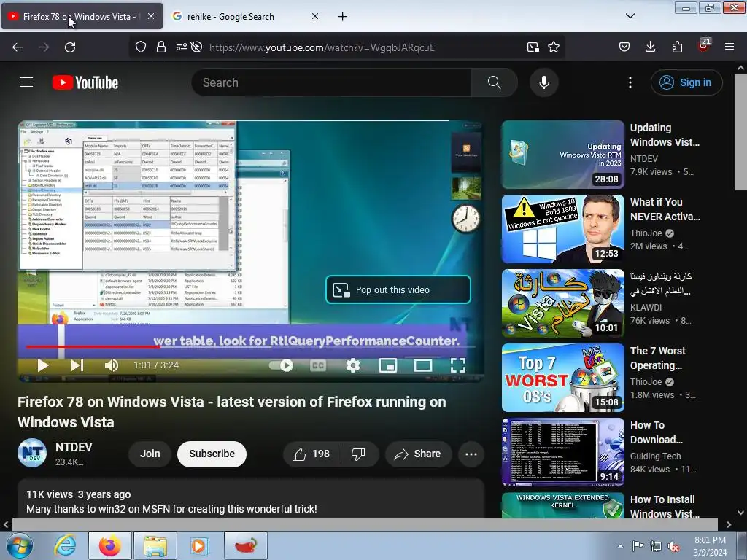Subscribe to NTDEV channel

tap(212, 454)
